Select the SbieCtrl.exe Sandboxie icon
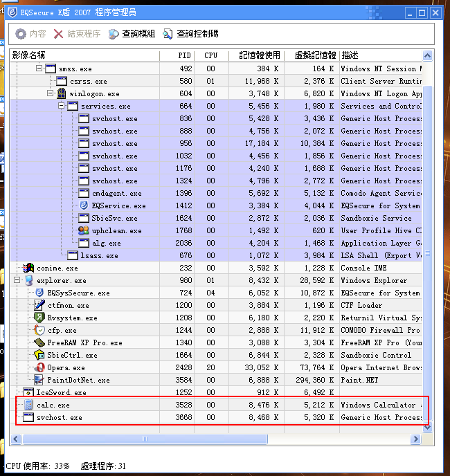The width and height of the screenshot is (450, 476). coord(39,355)
